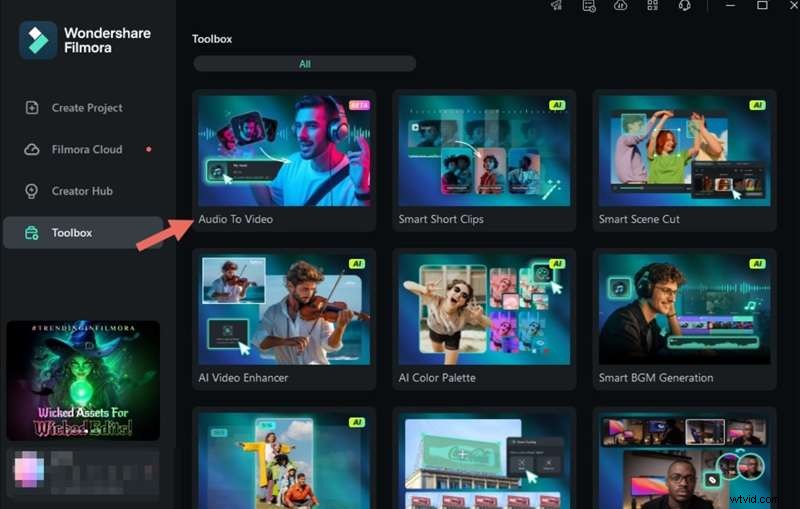The width and height of the screenshot is (800, 509).
Task: Open the task list icon in the title bar
Action: click(x=589, y=6)
